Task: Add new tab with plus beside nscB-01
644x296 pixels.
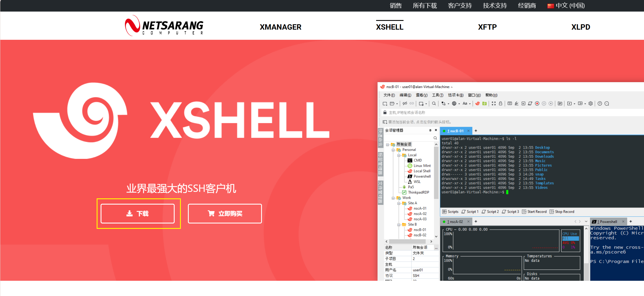Action: [476, 131]
